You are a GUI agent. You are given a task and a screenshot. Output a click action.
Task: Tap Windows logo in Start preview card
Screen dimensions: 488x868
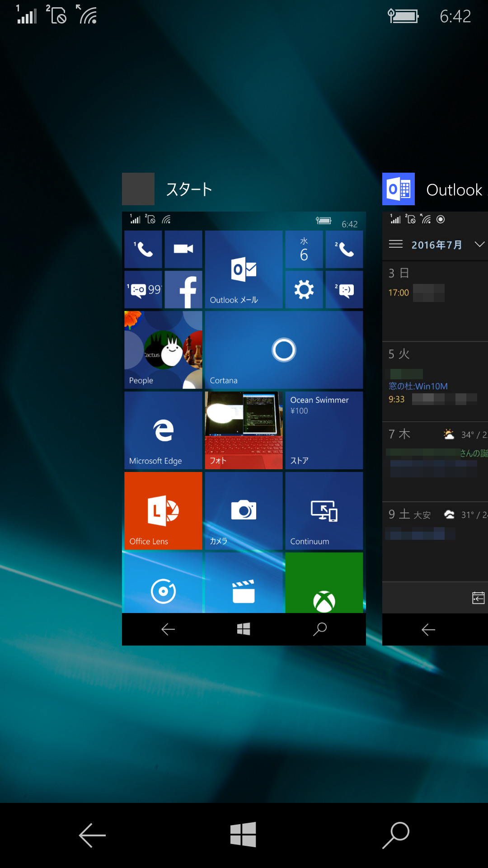pyautogui.click(x=244, y=629)
